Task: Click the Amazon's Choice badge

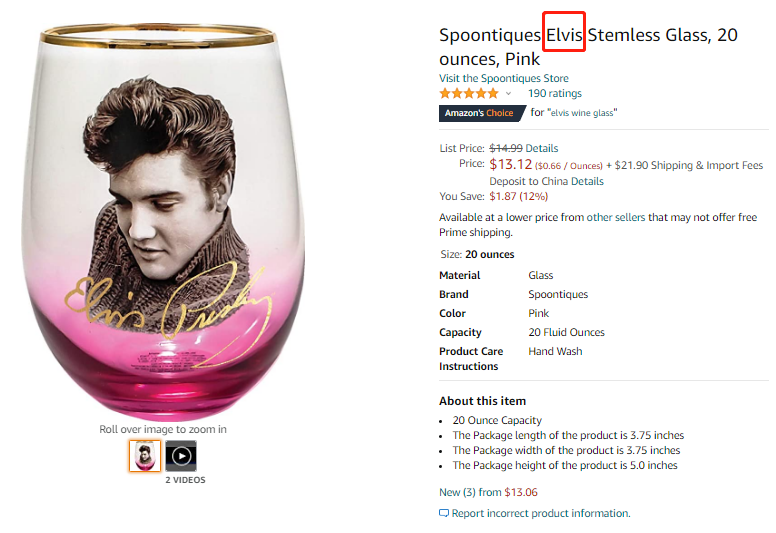Action: (479, 113)
